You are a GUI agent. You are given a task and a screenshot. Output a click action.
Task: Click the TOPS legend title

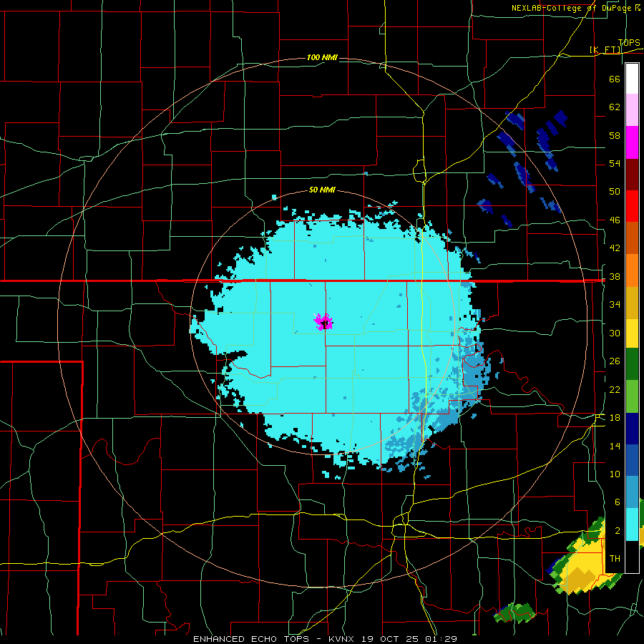pyautogui.click(x=629, y=42)
